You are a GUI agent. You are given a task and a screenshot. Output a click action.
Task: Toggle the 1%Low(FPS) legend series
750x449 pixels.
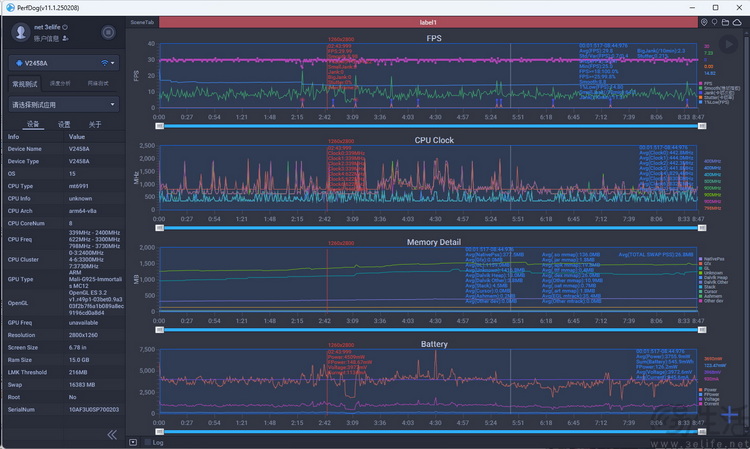click(714, 102)
